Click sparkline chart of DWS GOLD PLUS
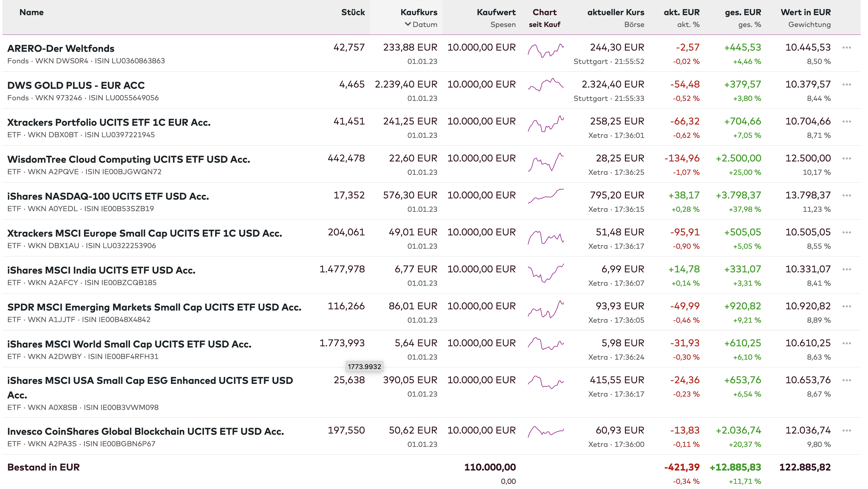The image size is (868, 489). tap(546, 85)
